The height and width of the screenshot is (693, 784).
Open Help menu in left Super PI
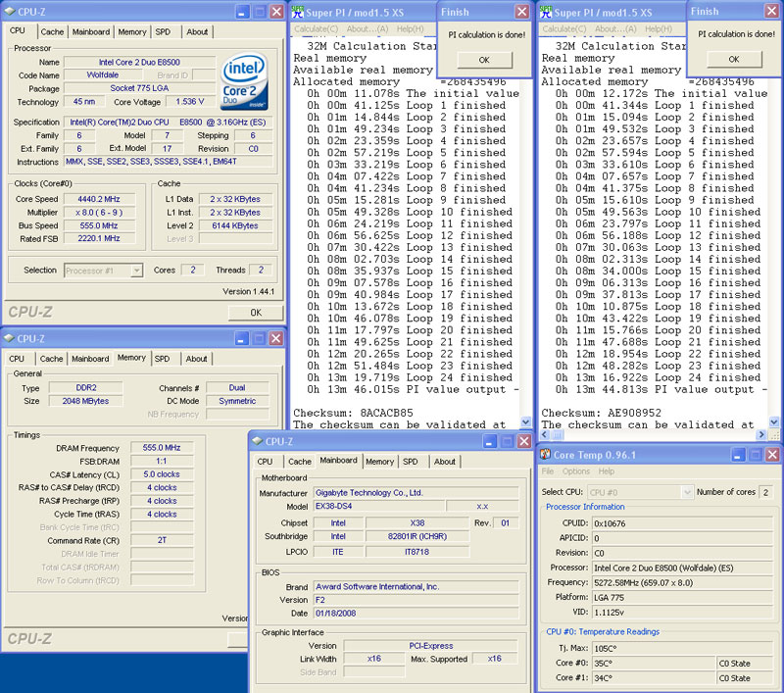(x=410, y=29)
